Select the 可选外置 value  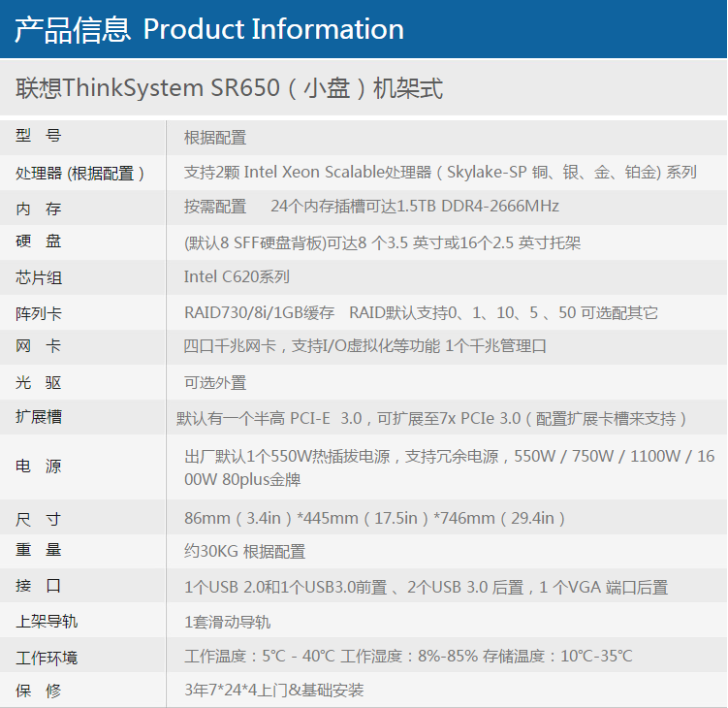(215, 383)
